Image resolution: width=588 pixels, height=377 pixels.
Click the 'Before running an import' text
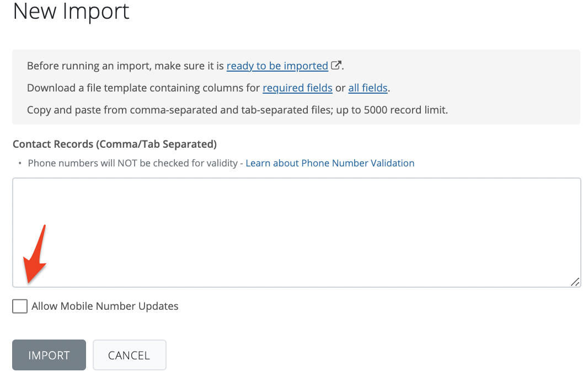[126, 66]
